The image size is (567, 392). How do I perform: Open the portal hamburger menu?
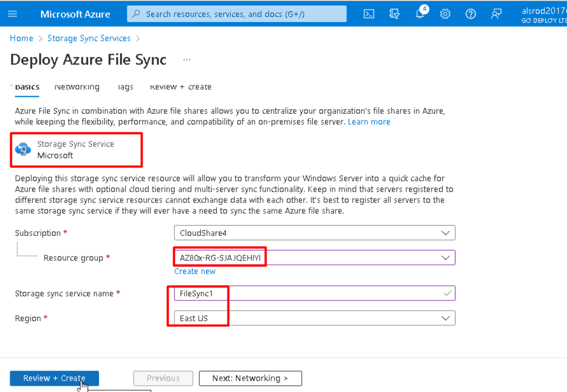coord(12,14)
